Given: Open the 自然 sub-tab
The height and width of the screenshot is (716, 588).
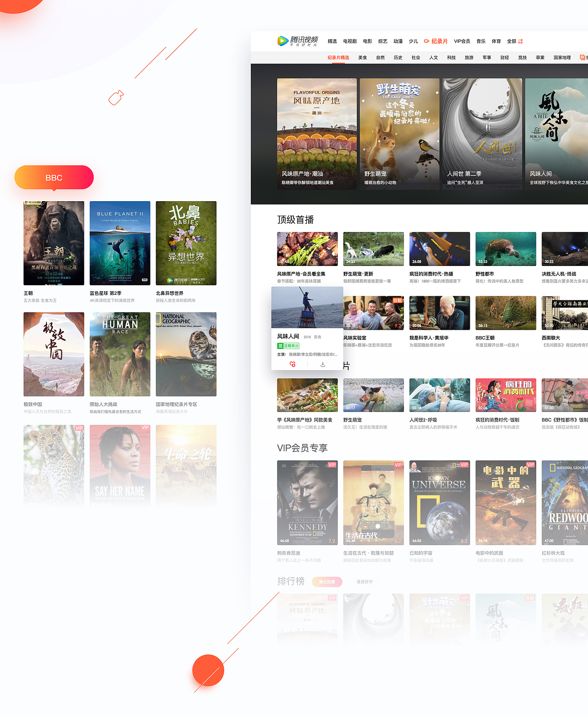Looking at the screenshot, I should tap(380, 57).
